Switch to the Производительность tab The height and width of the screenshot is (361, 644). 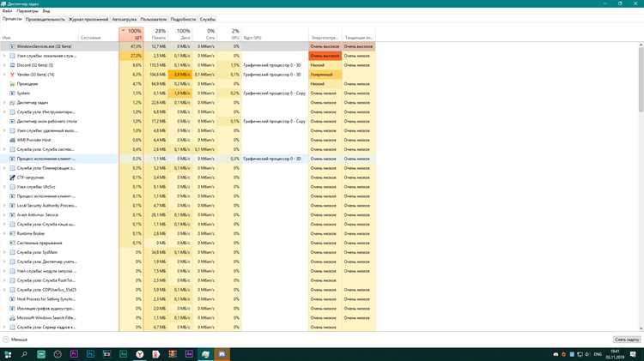(46, 19)
